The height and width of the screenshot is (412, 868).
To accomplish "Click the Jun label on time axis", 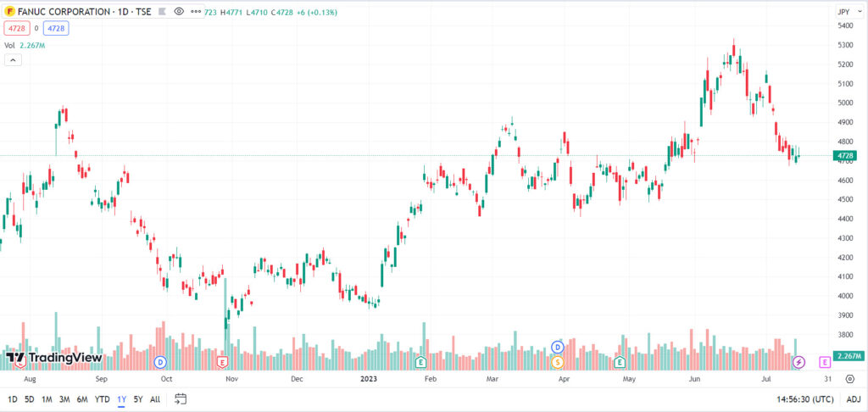I will click(694, 379).
